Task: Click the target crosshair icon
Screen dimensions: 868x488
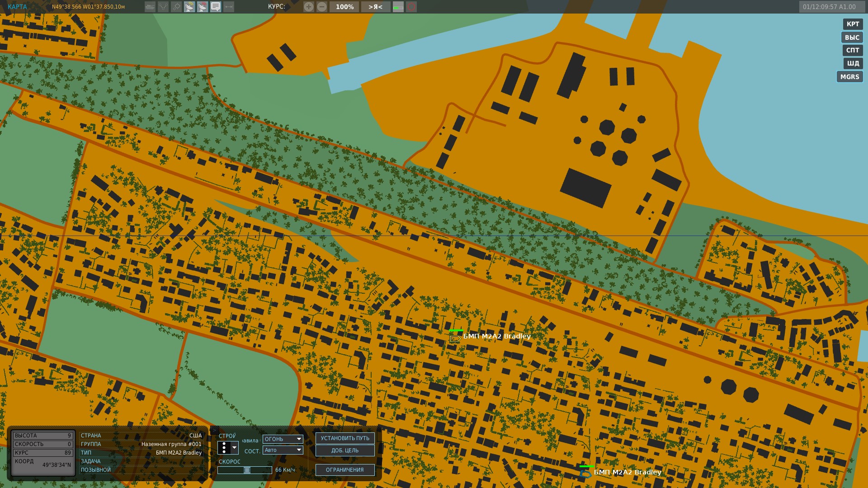Action: pos(176,7)
